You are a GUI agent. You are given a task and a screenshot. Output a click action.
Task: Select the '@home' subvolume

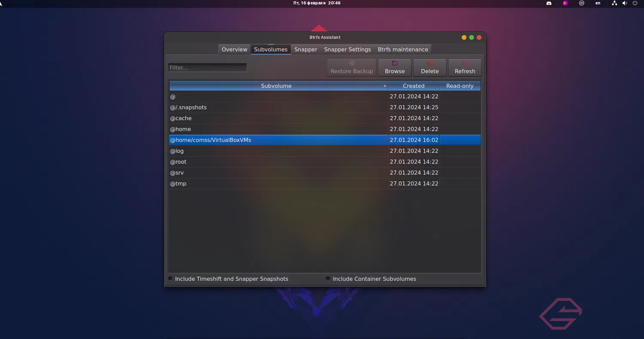[325, 129]
